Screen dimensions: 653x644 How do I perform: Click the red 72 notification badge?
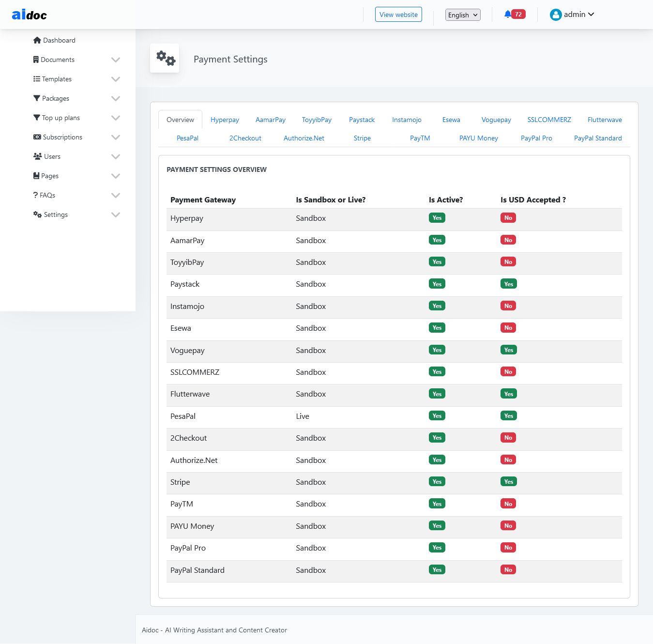pos(518,14)
